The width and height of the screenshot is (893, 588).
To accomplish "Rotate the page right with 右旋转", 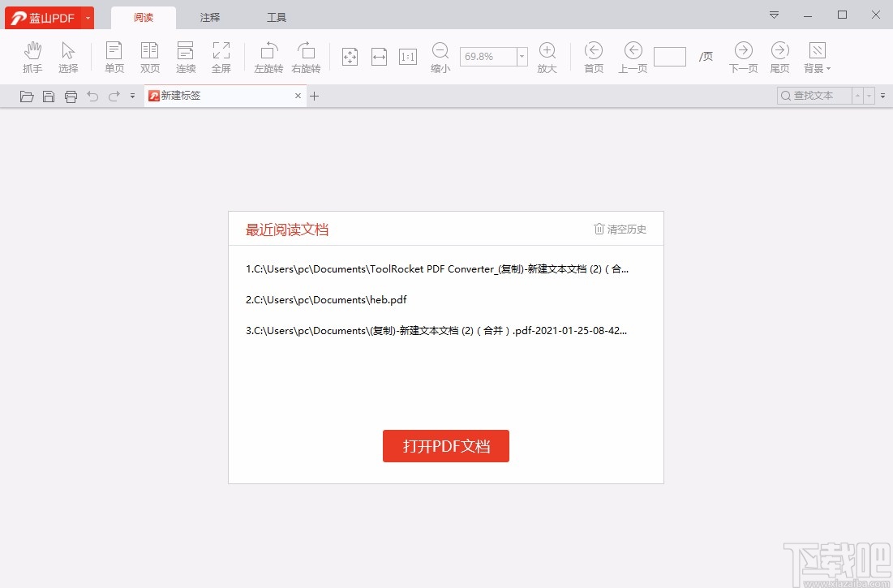I will click(306, 56).
